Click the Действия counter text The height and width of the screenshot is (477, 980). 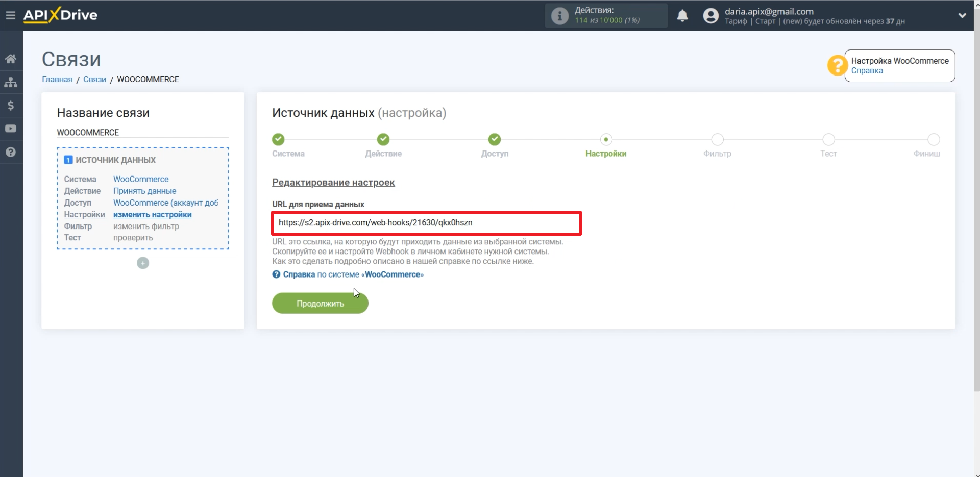click(607, 15)
